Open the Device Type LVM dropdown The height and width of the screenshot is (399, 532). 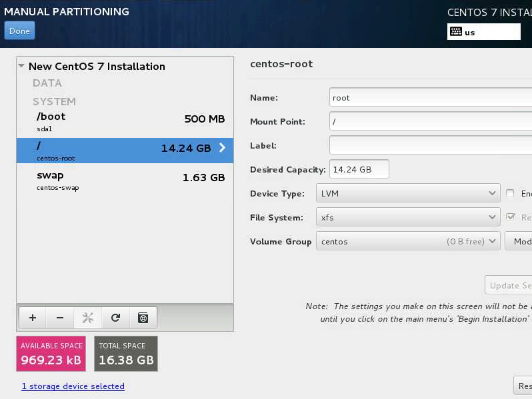(x=408, y=194)
